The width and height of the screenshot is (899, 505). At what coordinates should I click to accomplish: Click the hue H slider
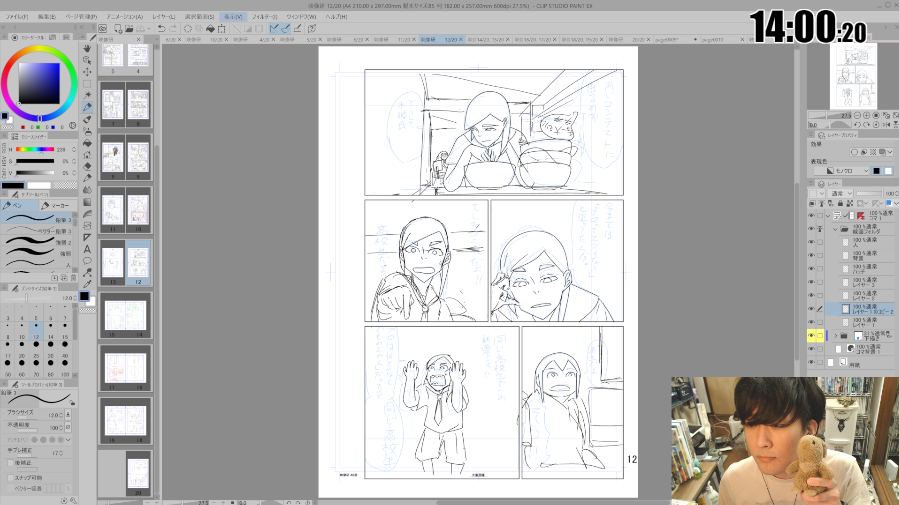click(x=35, y=149)
